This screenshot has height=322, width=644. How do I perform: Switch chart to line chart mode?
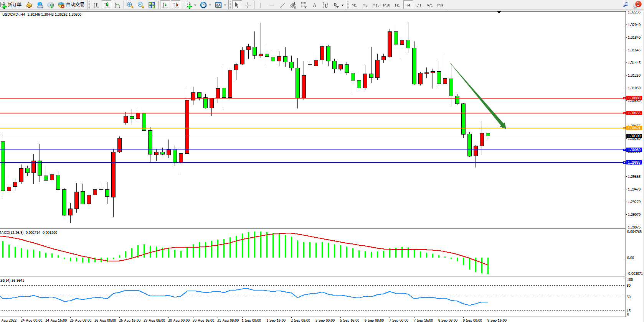tap(117, 5)
